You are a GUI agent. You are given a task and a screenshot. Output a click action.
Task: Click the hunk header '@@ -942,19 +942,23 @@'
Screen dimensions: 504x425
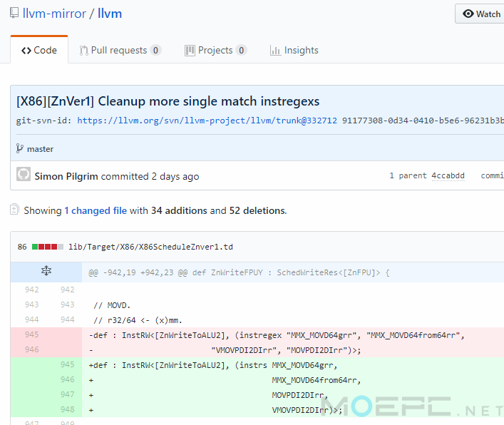[x=138, y=272]
